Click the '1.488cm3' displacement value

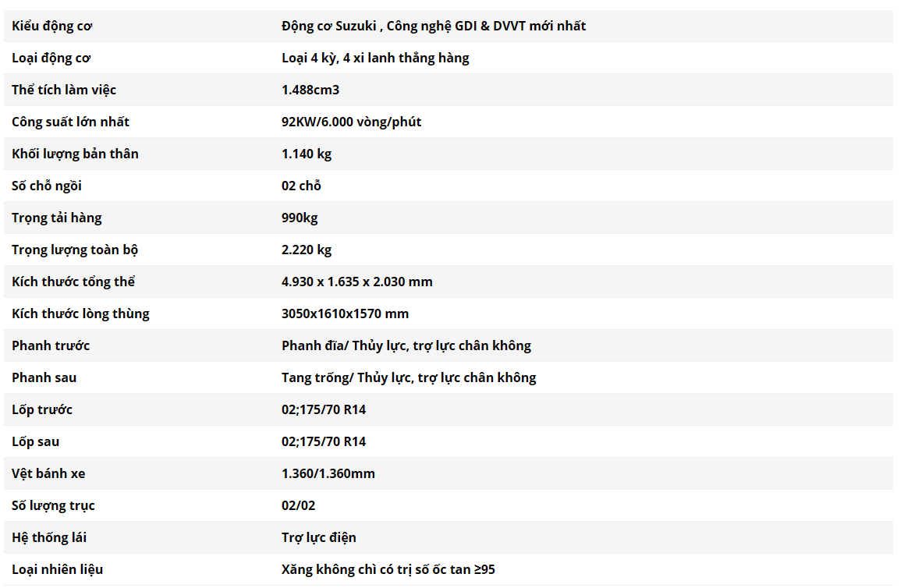310,90
